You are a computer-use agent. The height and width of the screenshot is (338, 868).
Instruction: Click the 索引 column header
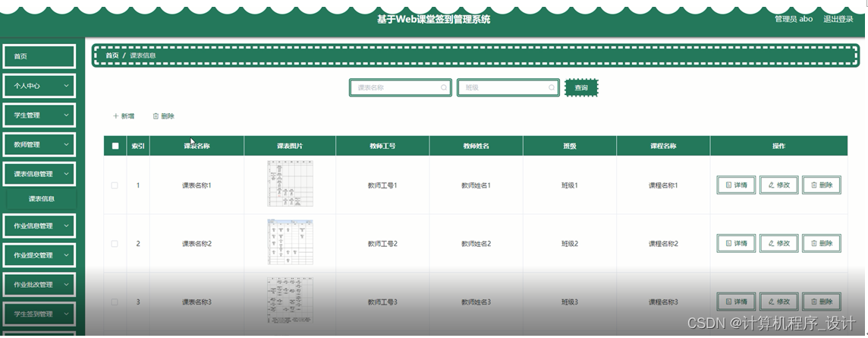[x=138, y=147]
